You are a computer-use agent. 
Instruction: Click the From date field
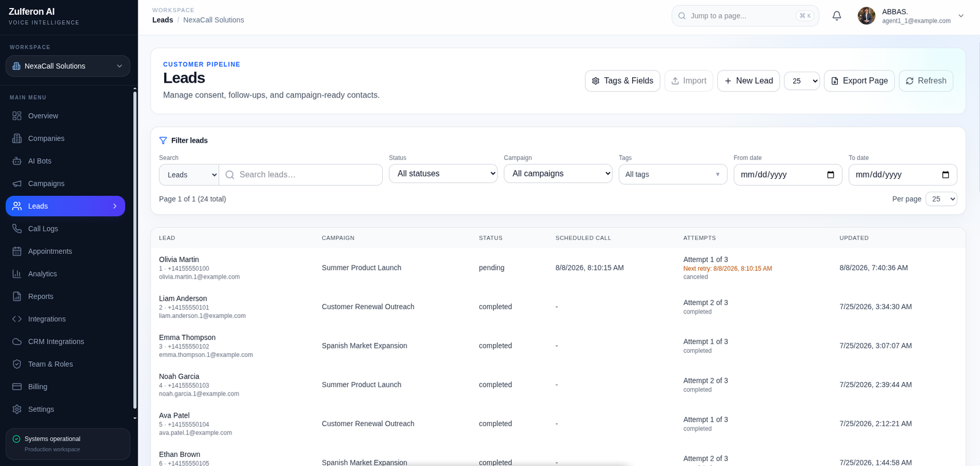coord(788,175)
